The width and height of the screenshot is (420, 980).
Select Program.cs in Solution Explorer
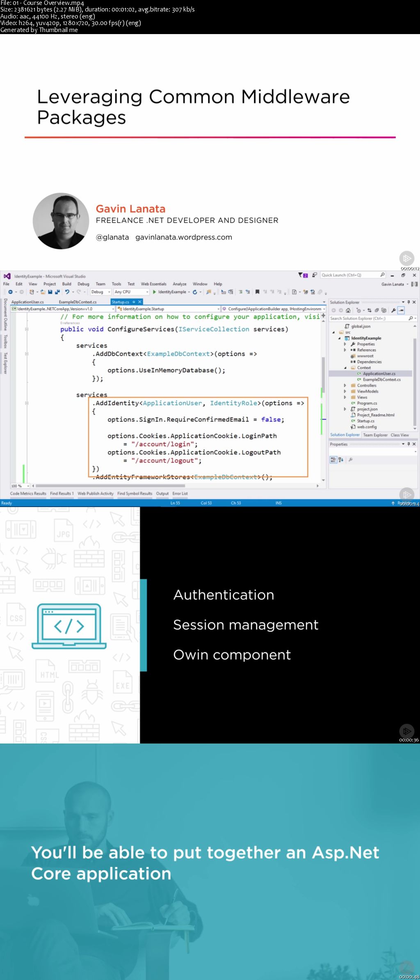pos(367,403)
